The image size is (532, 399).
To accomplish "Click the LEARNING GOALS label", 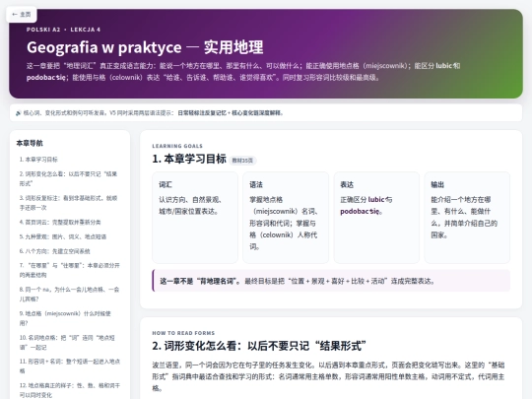I will (177, 146).
